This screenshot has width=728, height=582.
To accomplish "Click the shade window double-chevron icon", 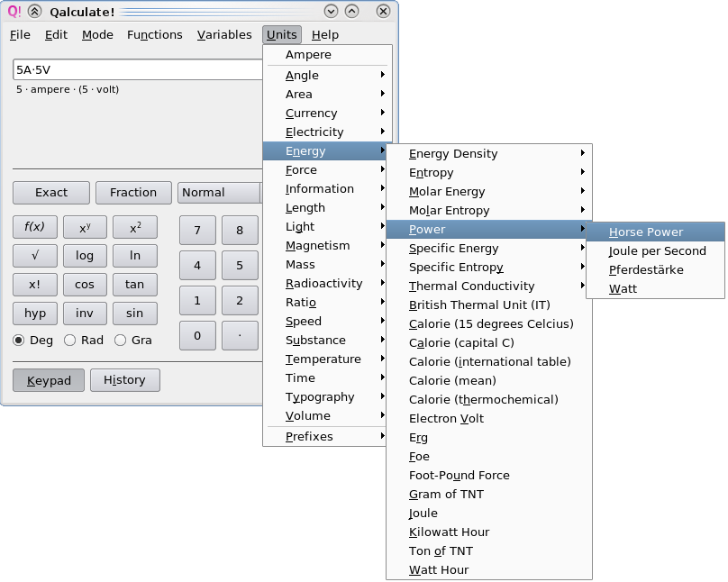I will coord(35,11).
